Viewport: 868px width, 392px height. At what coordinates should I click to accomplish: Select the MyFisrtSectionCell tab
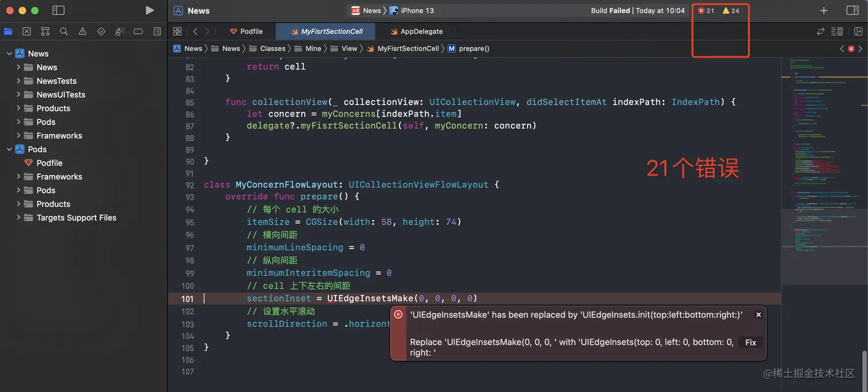[327, 32]
